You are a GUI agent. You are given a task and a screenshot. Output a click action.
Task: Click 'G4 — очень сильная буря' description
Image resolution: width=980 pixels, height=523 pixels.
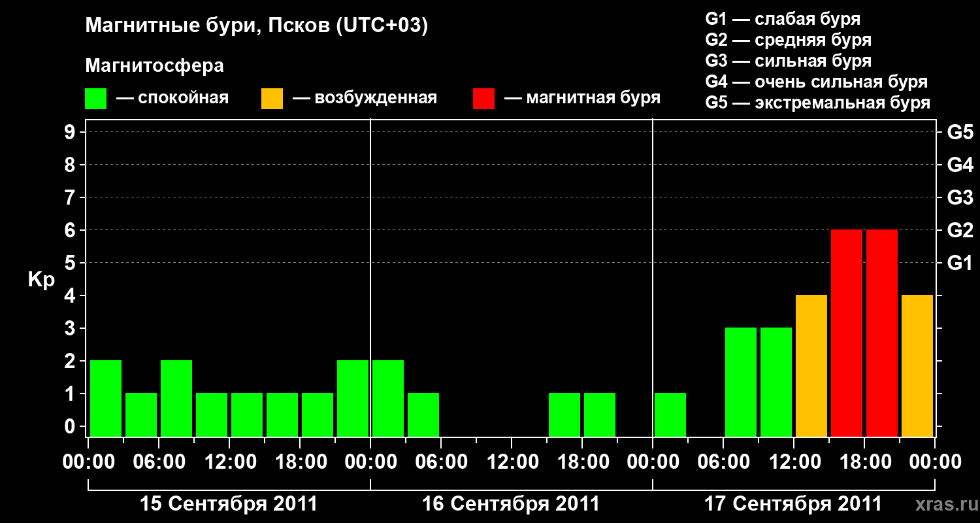pos(817,82)
